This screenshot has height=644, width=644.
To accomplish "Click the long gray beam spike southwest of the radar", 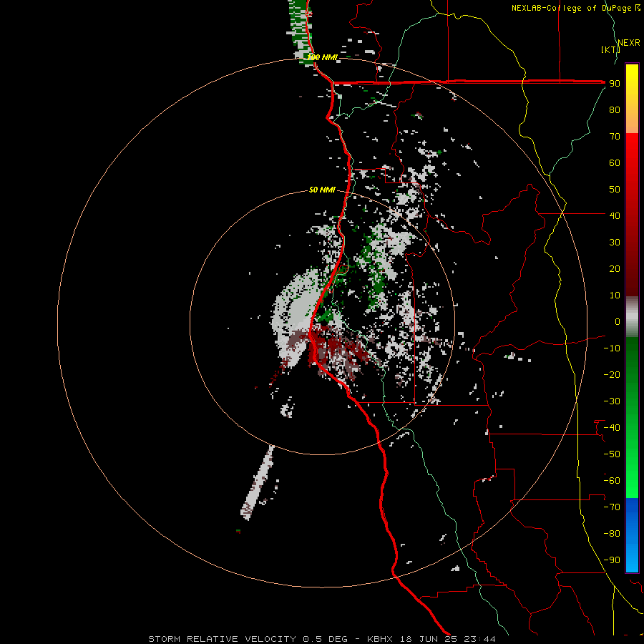I will pyautogui.click(x=258, y=482).
